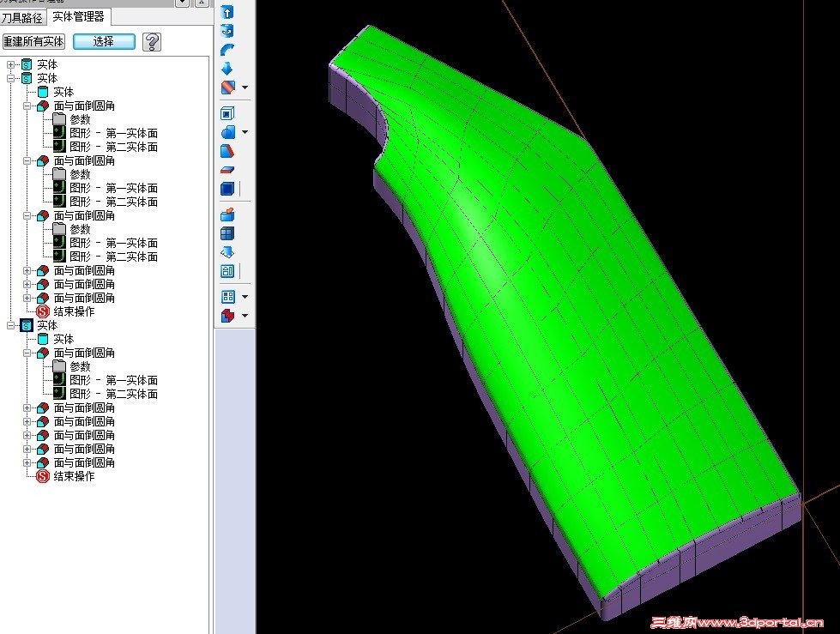Select the fourth 面与面倒圆角 label under third 实体
This screenshot has height=634, width=840.
(x=84, y=435)
